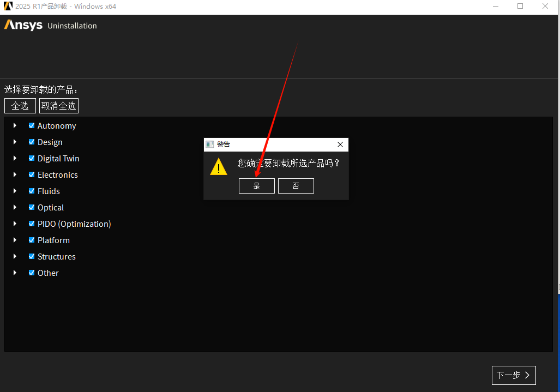Toggle the Electronics checkbox

tap(32, 174)
